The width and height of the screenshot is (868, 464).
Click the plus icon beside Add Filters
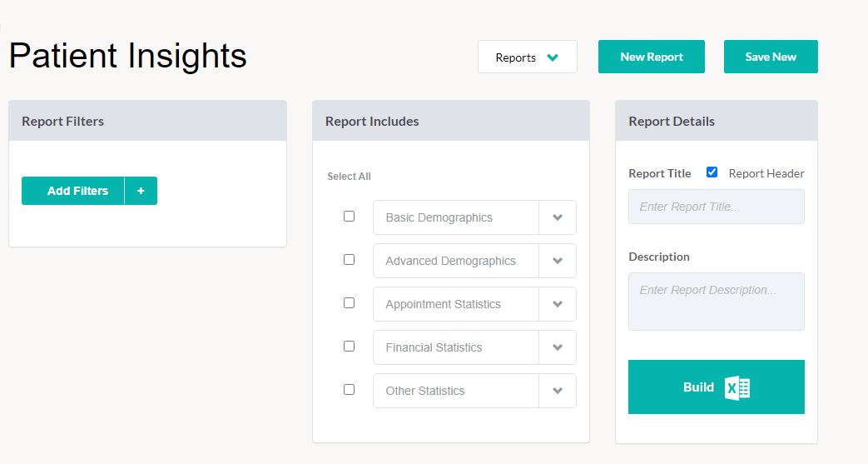141,191
